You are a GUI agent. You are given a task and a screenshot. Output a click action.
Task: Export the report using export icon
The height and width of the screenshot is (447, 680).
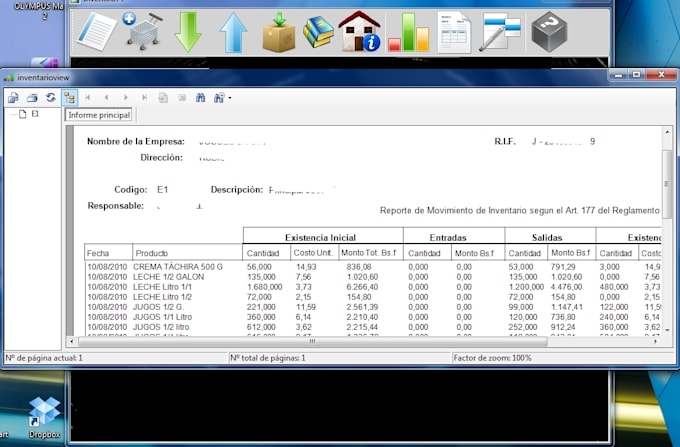tap(13, 98)
